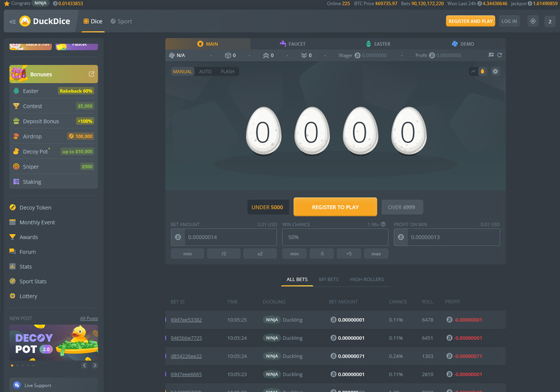Open All Posts link
The width and height of the screenshot is (560, 392).
point(89,319)
